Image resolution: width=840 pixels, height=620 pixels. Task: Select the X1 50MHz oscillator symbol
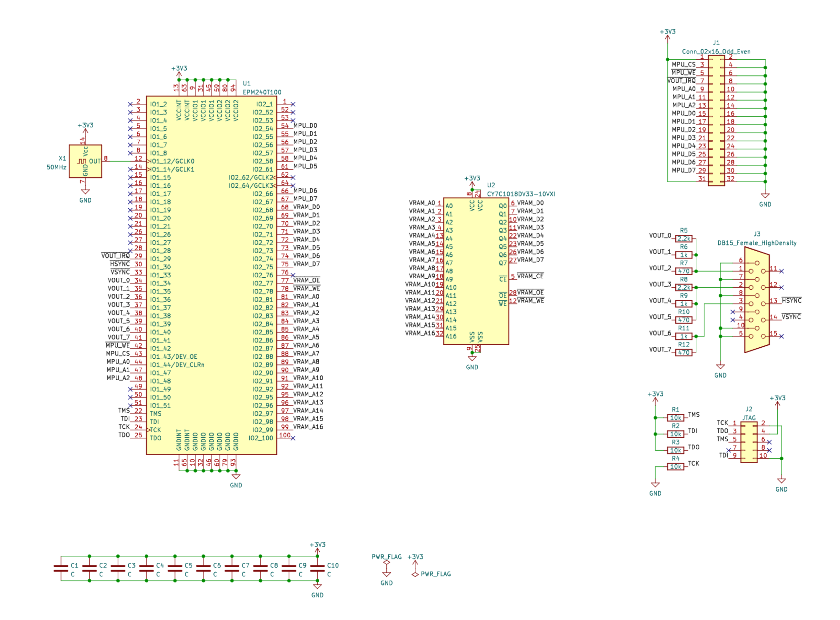85,161
